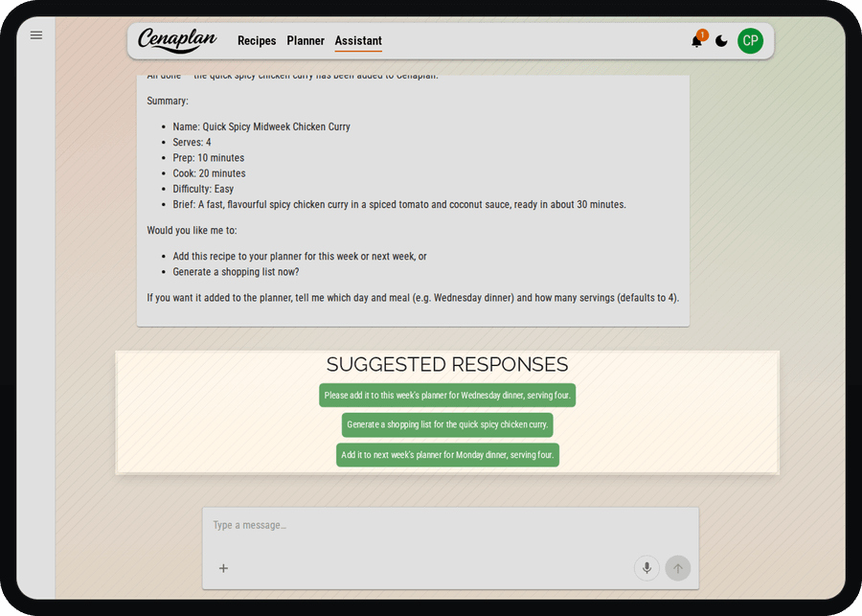The width and height of the screenshot is (862, 616).
Task: Click the 'Difficulty: Easy' line
Action: [203, 189]
